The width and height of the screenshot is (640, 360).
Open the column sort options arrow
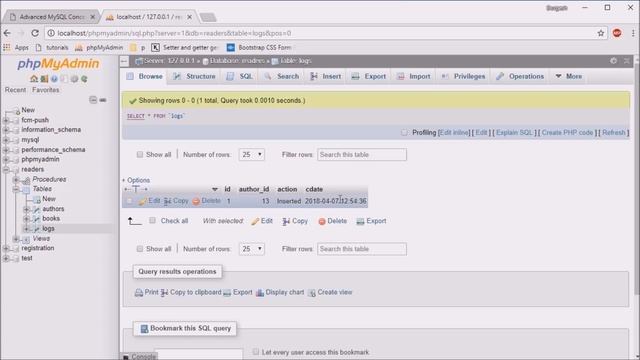coord(215,189)
